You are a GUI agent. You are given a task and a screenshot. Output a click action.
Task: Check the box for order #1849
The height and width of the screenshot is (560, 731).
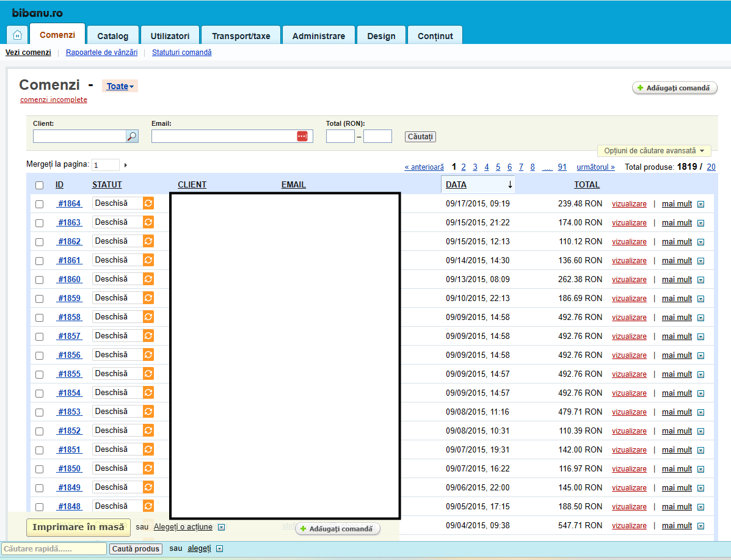40,488
